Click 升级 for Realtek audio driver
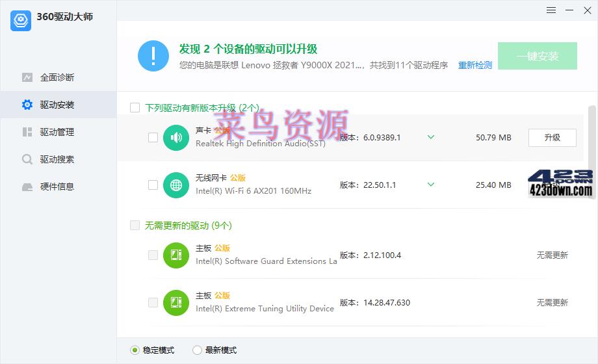This screenshot has width=598, height=364. [x=552, y=137]
